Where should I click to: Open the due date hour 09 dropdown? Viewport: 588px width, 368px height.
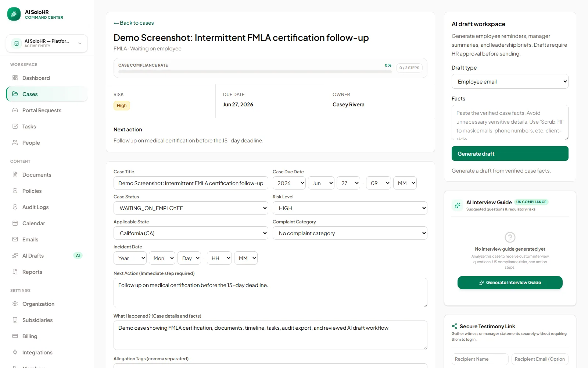[379, 183]
